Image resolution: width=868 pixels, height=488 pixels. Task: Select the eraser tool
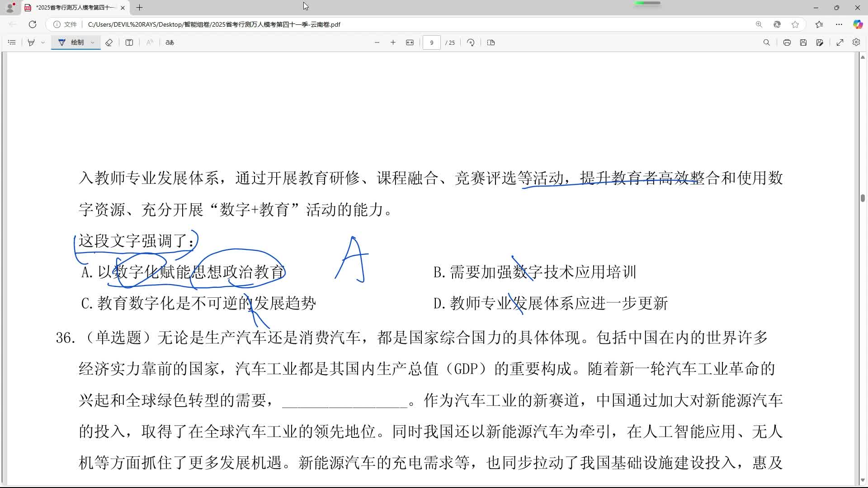tap(109, 42)
